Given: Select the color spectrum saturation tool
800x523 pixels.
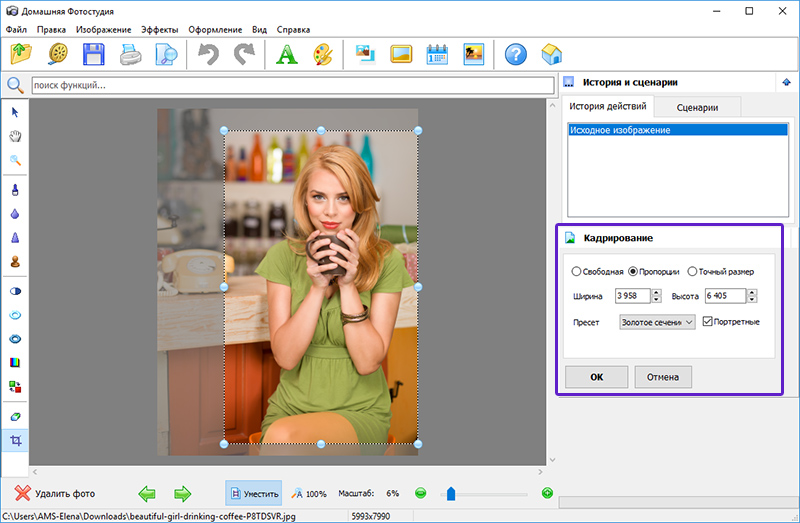Looking at the screenshot, I should [15, 363].
